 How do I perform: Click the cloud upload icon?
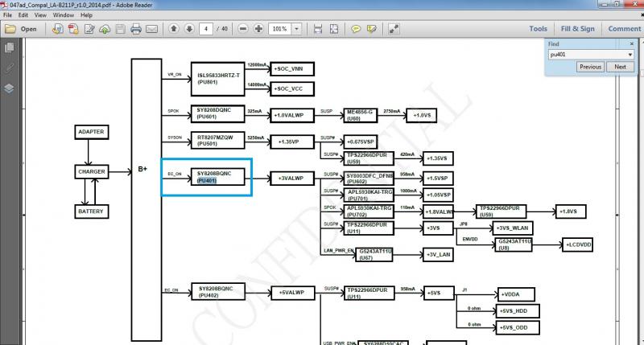(x=105, y=29)
